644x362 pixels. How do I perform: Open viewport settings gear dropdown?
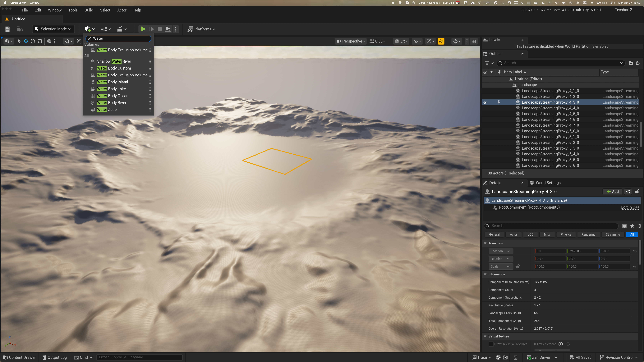coord(457,41)
